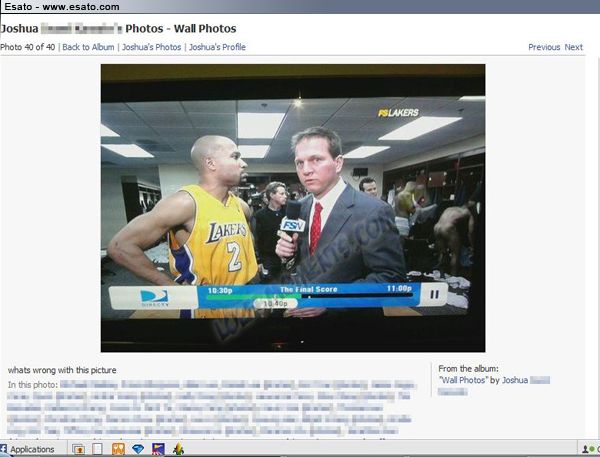
Task: Open the corn-shaped farm app icon
Action: 178,449
